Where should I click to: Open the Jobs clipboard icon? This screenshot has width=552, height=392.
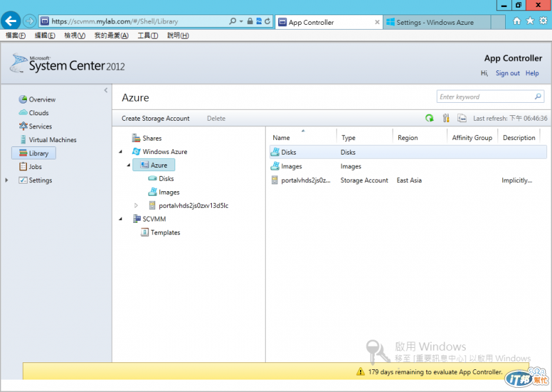pos(23,166)
